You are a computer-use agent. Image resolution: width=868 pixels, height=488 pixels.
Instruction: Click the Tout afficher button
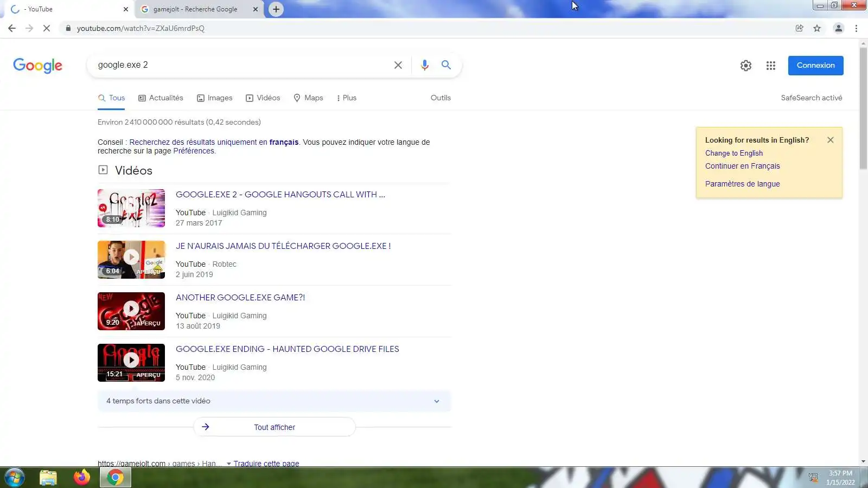(x=275, y=427)
